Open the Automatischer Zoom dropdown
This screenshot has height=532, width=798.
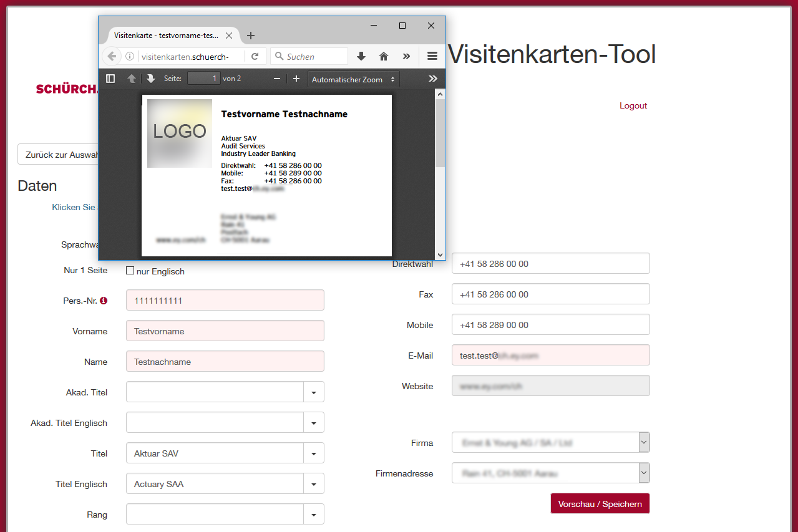[x=353, y=79]
